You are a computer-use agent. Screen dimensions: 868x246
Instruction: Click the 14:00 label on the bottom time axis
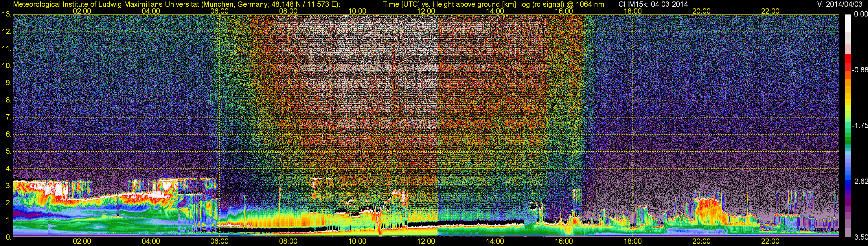click(495, 241)
